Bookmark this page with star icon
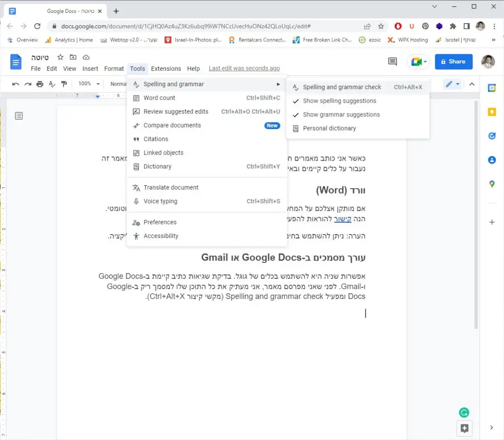Viewport: 504px width, 440px height. click(381, 26)
